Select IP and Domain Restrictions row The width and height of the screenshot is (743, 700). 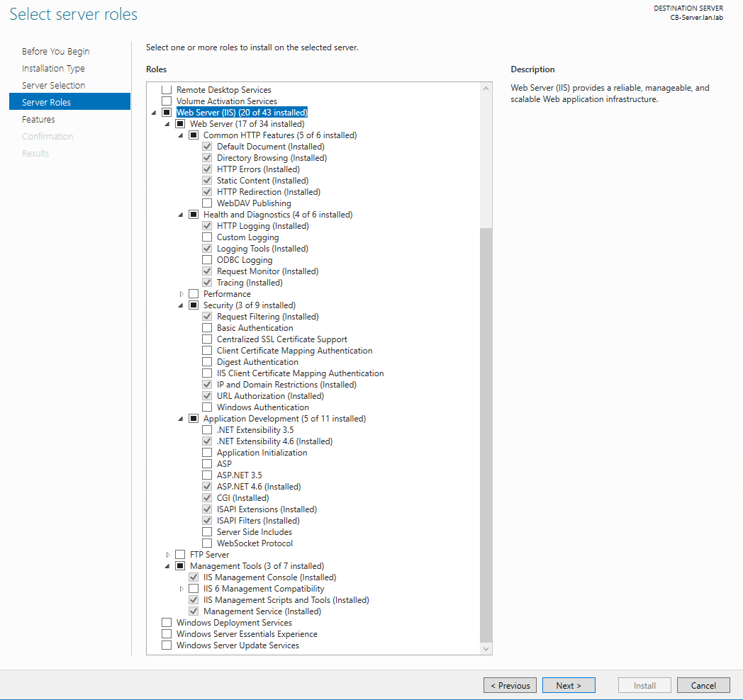click(x=286, y=385)
